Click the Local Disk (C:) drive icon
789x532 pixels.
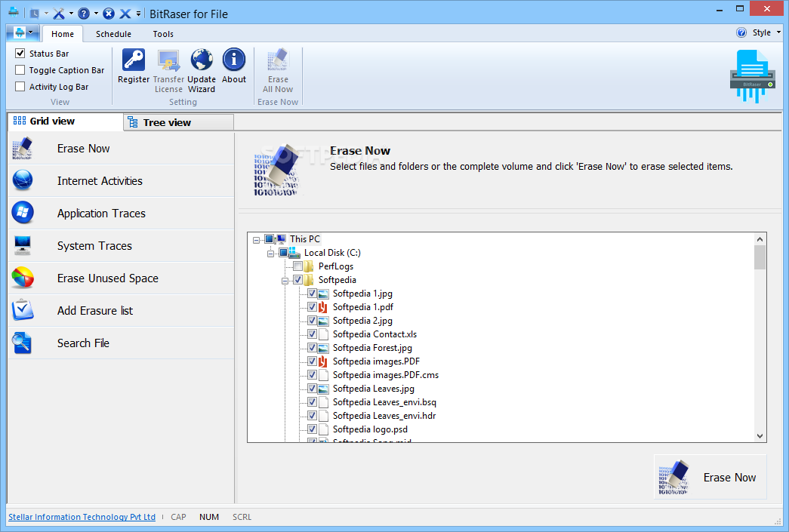pos(294,253)
